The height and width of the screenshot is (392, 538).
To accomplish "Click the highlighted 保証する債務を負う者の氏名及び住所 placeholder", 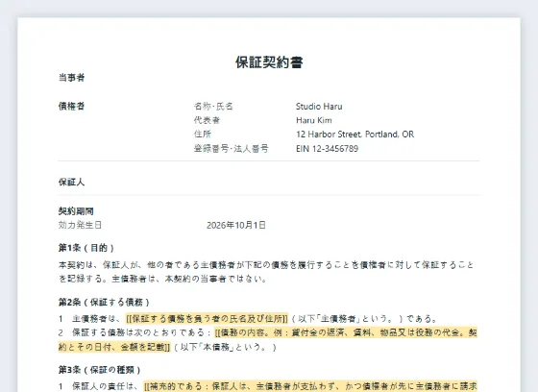I will point(207,319).
